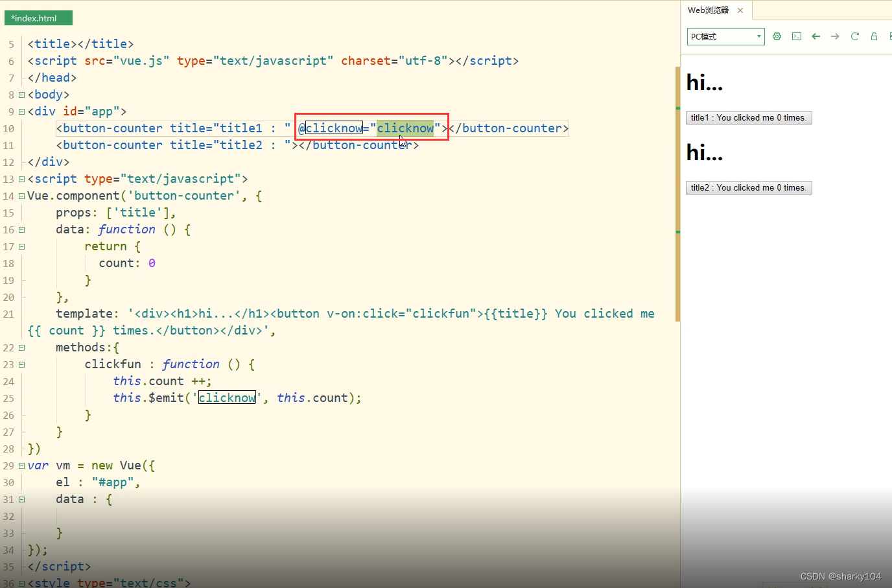Click the hi... heading above title1 button
Viewport: 892px width, 588px height.
pyautogui.click(x=705, y=82)
